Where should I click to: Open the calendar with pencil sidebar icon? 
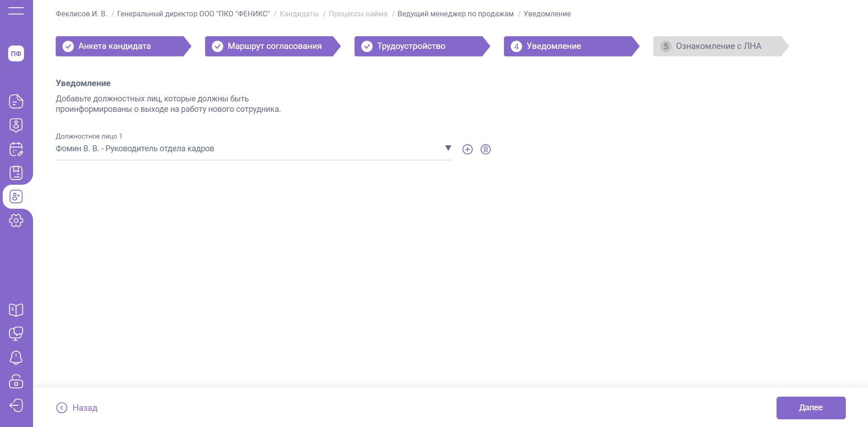pos(16,149)
